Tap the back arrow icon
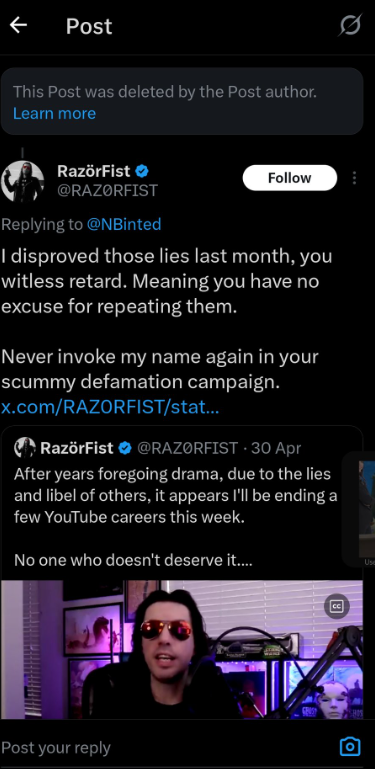This screenshot has width=375, height=769. [18, 26]
